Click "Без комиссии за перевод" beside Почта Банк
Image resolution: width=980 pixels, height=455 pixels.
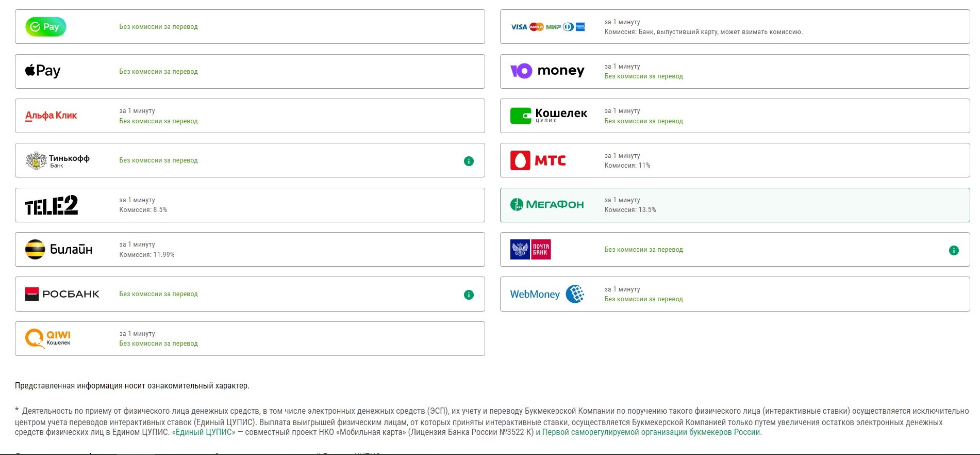pos(644,250)
